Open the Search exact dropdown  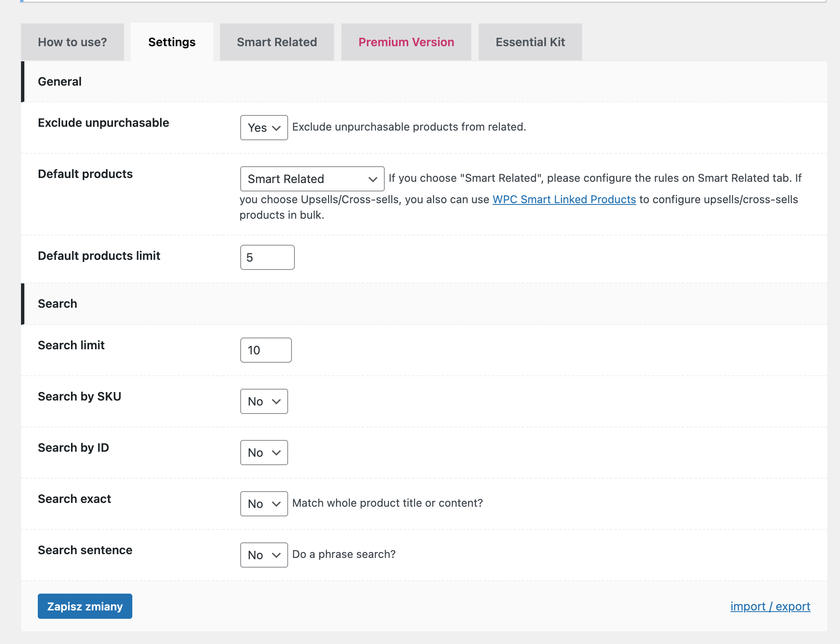pyautogui.click(x=264, y=504)
